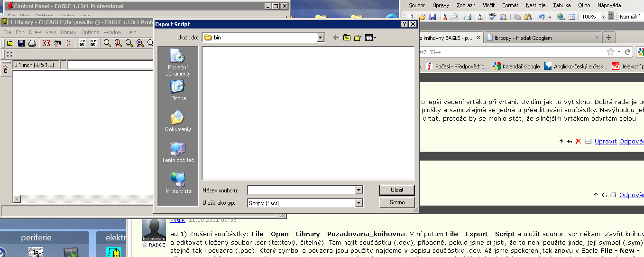
Task: Click the SCR script icon in EAGLE toolbar
Action: (83, 43)
